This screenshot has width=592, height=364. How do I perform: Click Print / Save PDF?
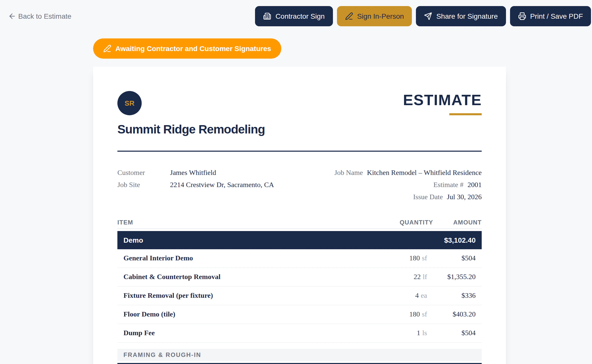pyautogui.click(x=551, y=16)
